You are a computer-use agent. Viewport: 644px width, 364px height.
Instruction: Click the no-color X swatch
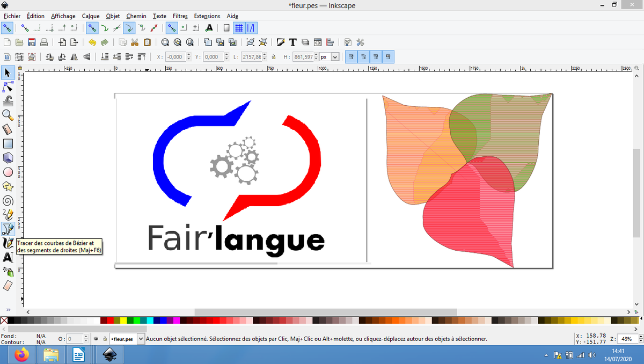pos(4,321)
